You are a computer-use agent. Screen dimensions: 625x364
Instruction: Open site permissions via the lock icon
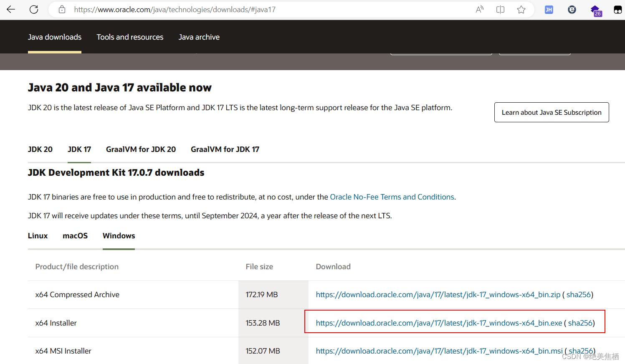click(62, 9)
